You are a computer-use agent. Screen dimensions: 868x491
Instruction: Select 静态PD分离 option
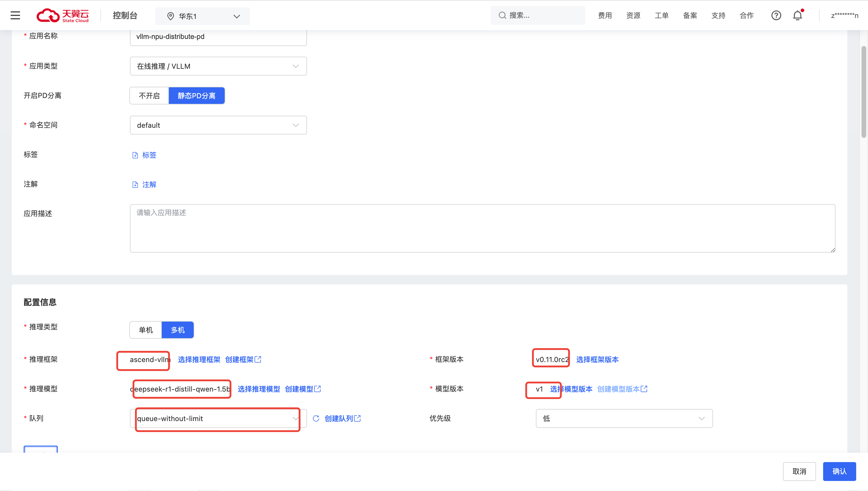pos(196,96)
